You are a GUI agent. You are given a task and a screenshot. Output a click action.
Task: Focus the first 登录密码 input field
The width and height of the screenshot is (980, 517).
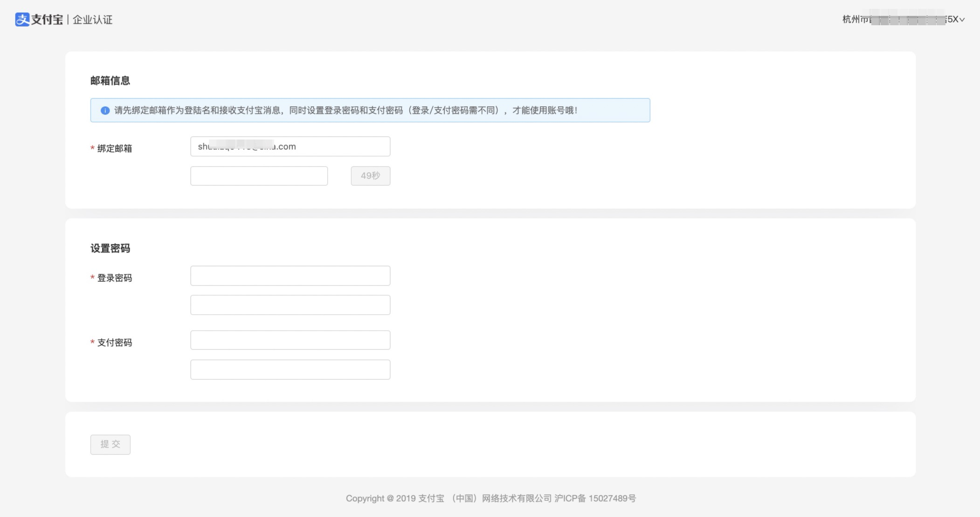point(290,276)
